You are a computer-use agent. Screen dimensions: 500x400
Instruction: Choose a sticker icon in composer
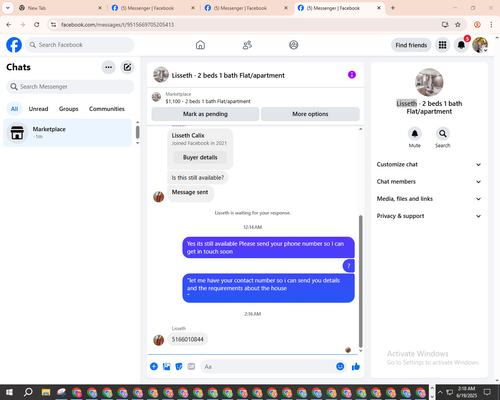tap(179, 366)
